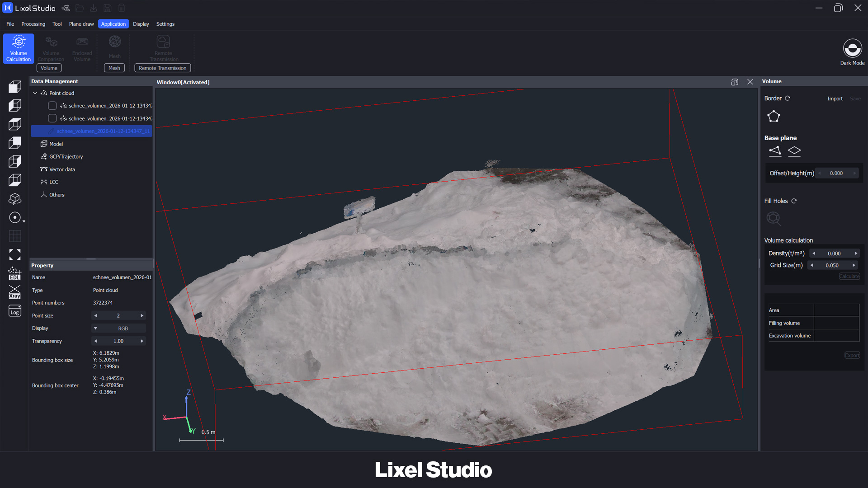Click the Fill Holes mesh icon
Viewport: 868px width, 488px height.
[774, 219]
